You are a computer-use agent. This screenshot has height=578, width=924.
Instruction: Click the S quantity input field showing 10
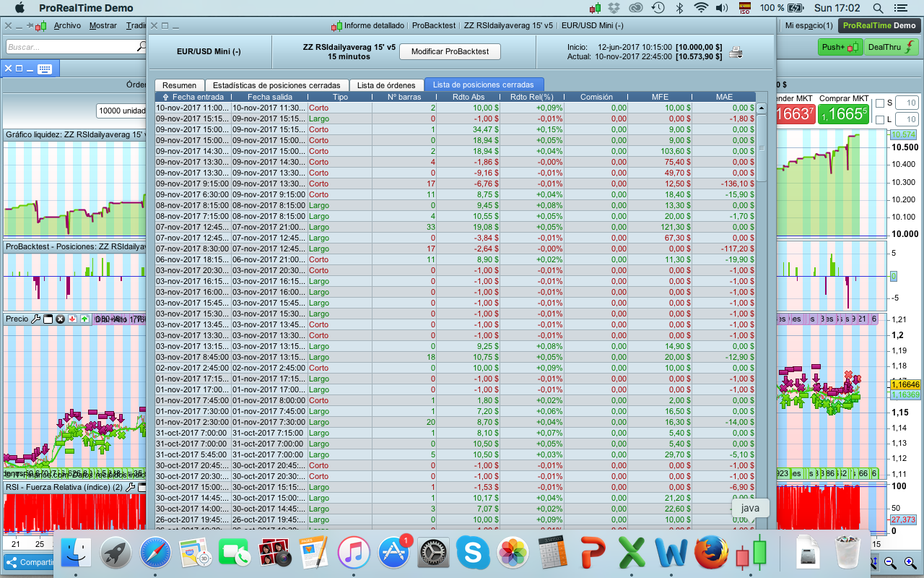point(907,103)
